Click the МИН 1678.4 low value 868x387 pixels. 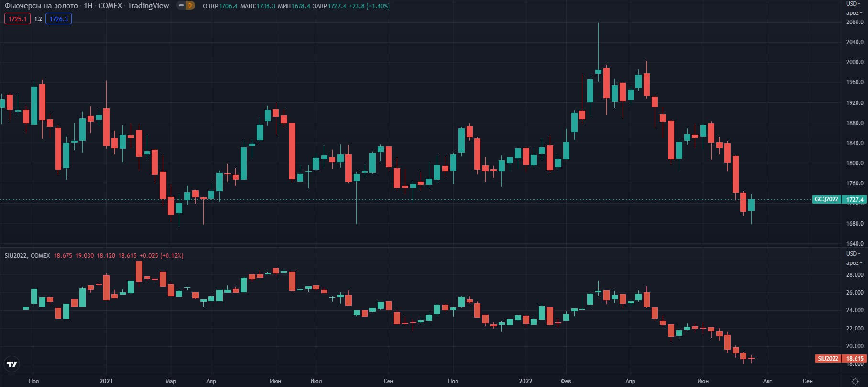294,6
